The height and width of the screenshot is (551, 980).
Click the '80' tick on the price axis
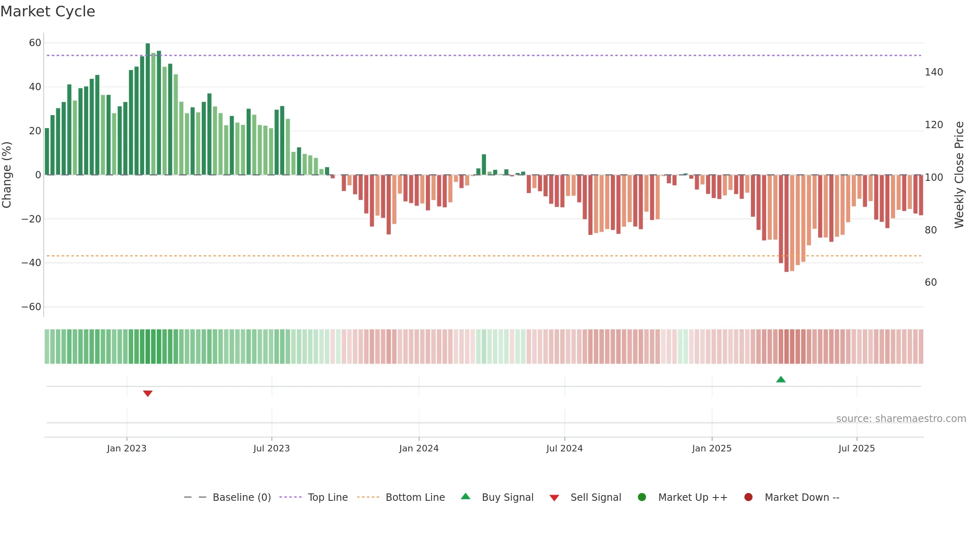coord(931,230)
